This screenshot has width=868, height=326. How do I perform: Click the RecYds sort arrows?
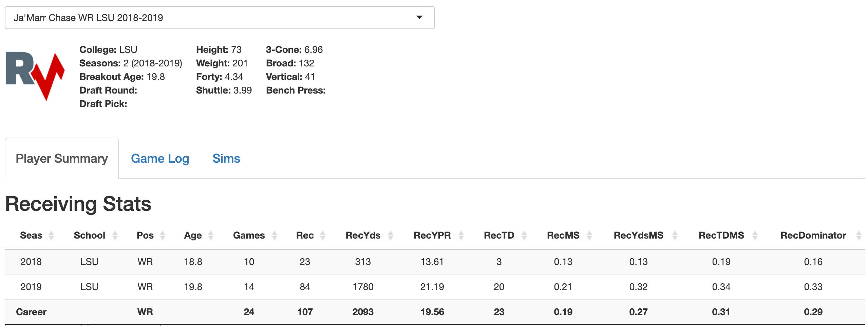391,236
